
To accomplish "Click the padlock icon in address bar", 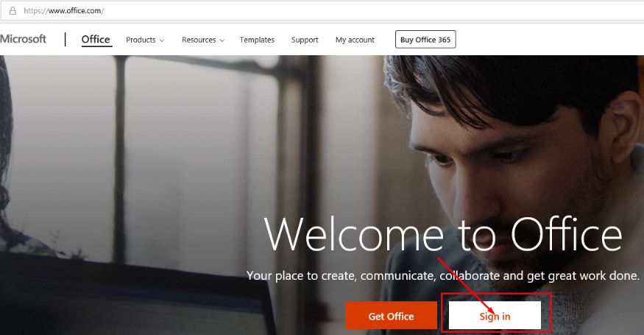I will click(x=13, y=11).
